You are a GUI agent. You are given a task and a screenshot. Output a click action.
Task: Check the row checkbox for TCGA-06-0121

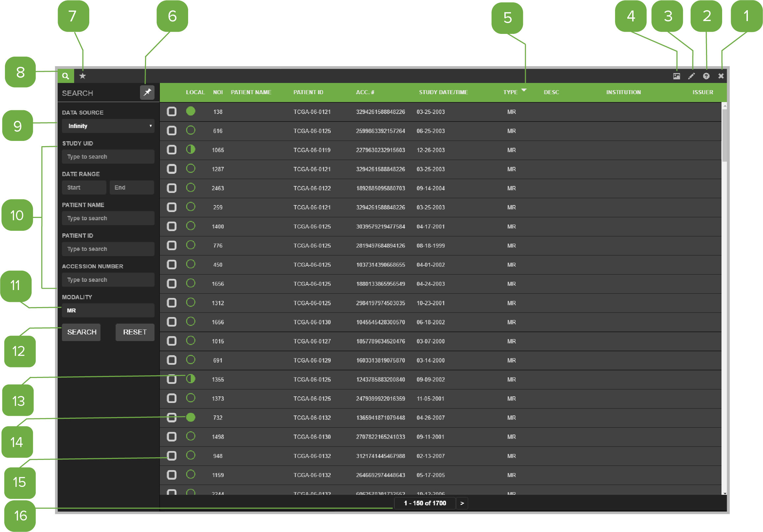click(171, 112)
